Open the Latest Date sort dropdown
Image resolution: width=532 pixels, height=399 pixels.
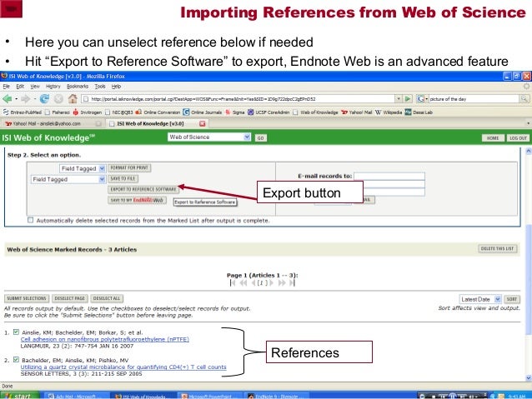pyautogui.click(x=480, y=299)
